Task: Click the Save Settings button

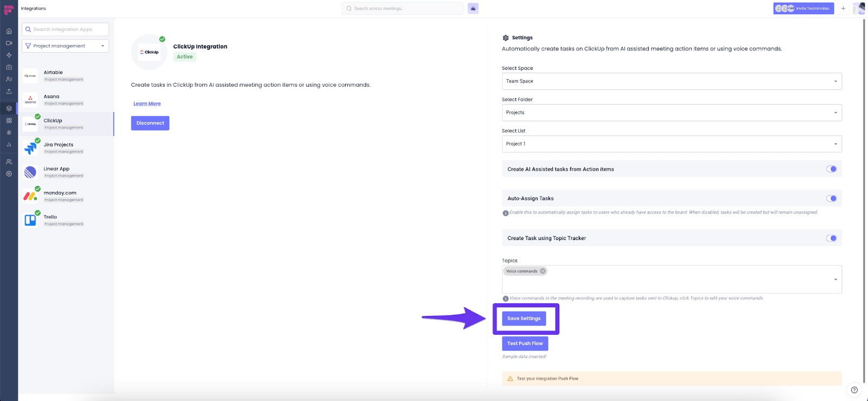Action: pos(524,319)
